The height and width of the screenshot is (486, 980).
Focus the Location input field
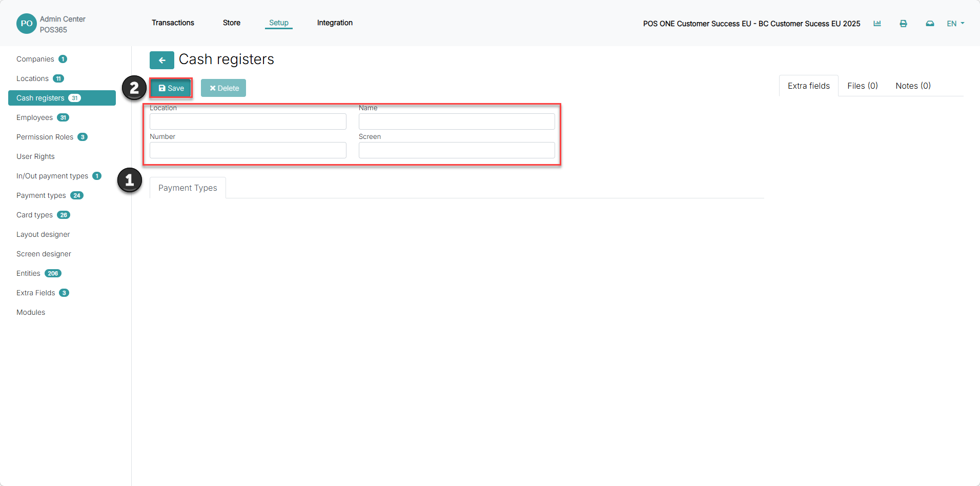pyautogui.click(x=248, y=121)
